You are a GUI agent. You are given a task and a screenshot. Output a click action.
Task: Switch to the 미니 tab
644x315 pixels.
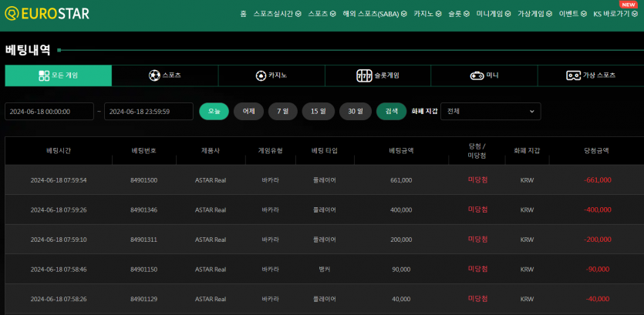coord(484,75)
